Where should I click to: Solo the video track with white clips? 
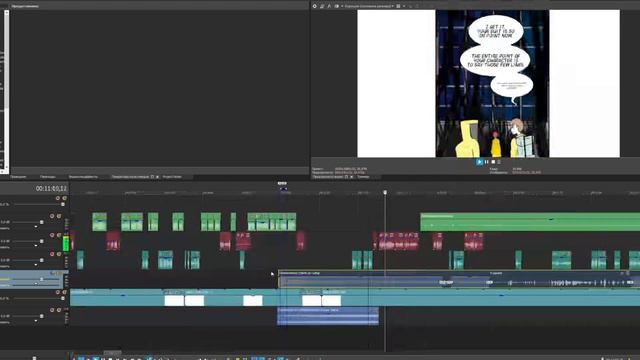64,292
